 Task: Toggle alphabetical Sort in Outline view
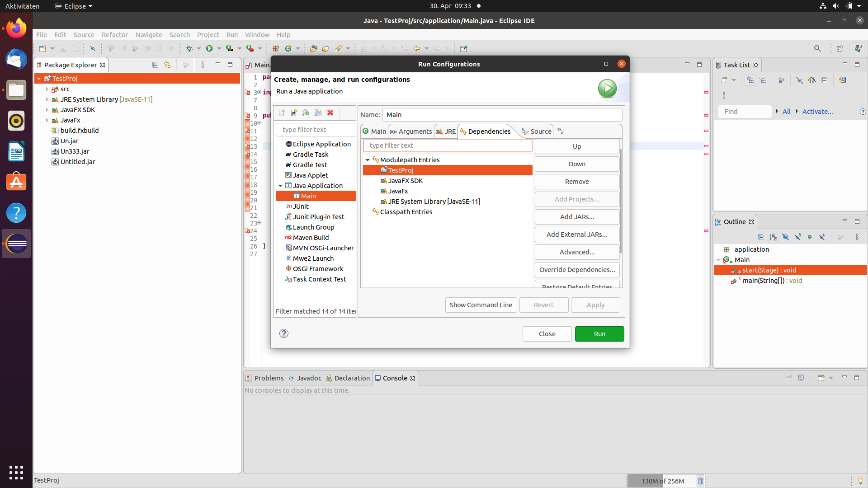[773, 237]
